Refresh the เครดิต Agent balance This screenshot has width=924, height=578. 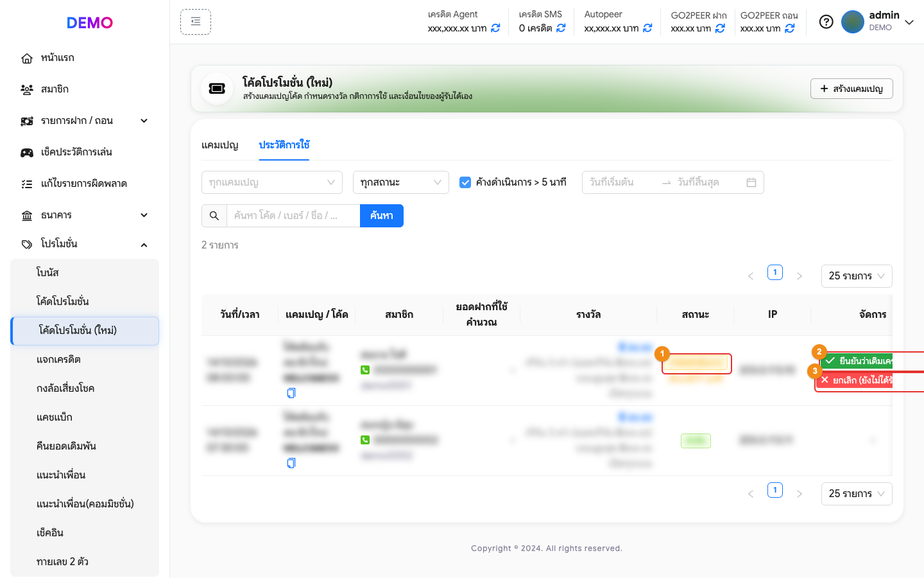[x=495, y=28]
